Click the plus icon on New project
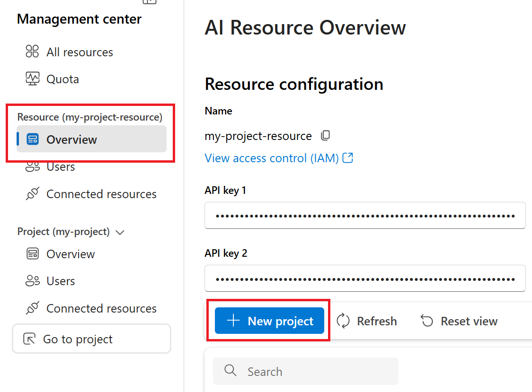 coord(233,321)
